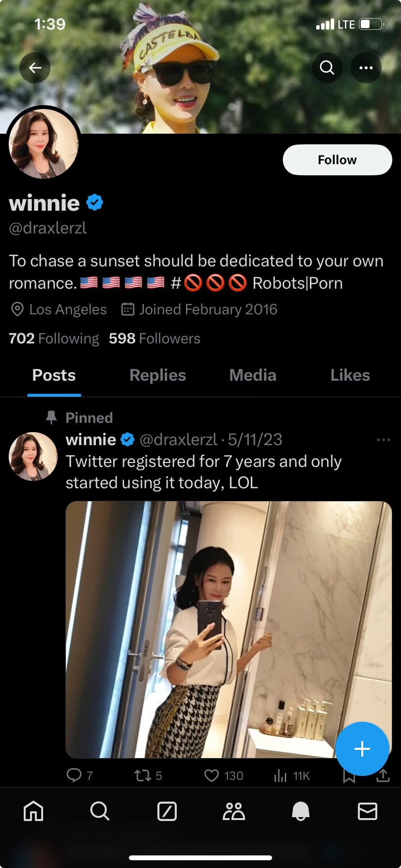This screenshot has height=868, width=401.
Task: Tap the back arrow button
Action: click(35, 68)
